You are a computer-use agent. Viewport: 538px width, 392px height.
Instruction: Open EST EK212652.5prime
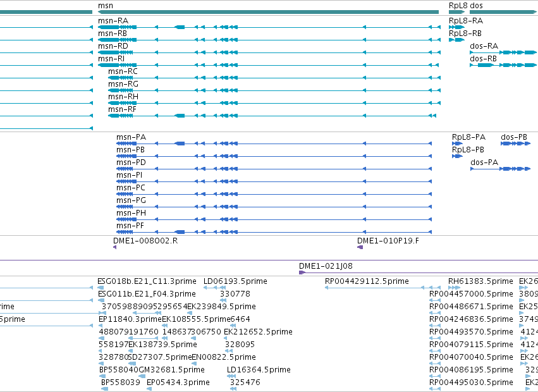pyautogui.click(x=258, y=332)
